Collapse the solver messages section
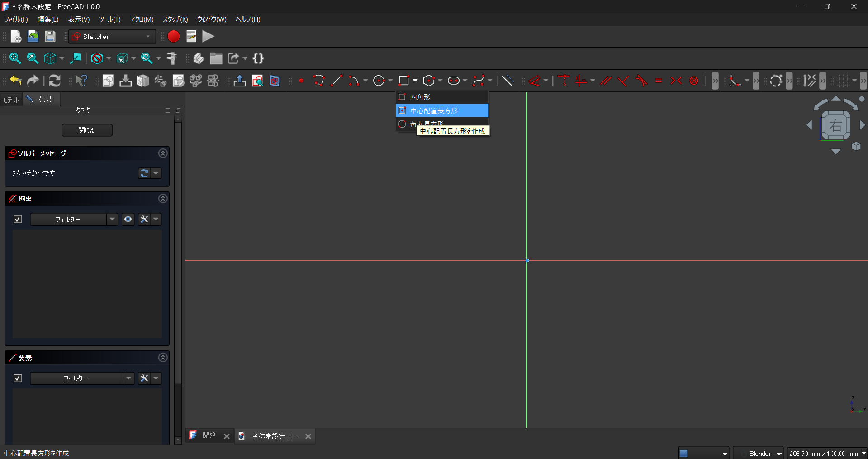 [163, 153]
